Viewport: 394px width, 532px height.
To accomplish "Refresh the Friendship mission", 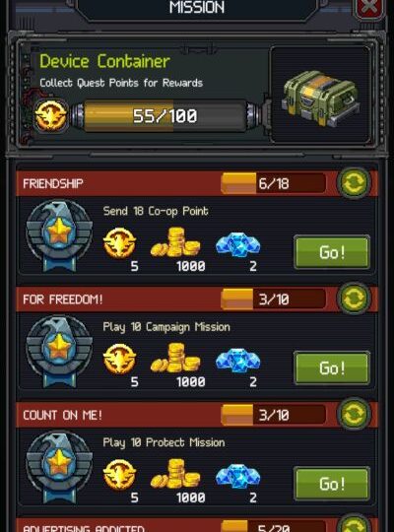I will coord(354,182).
